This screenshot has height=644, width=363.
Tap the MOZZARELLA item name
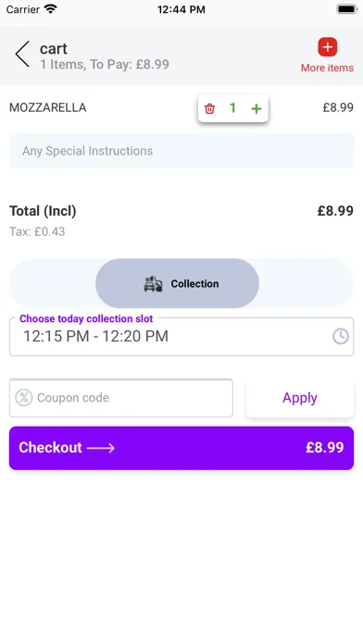pyautogui.click(x=47, y=107)
